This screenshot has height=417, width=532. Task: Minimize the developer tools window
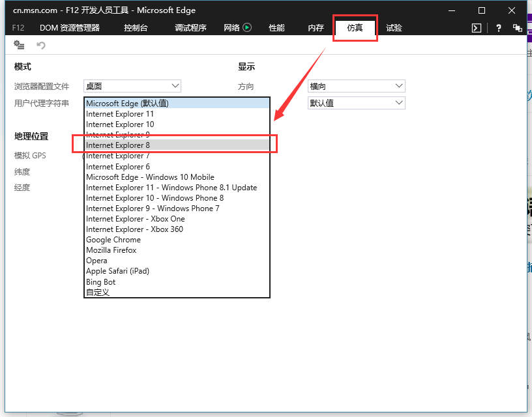[x=452, y=10]
